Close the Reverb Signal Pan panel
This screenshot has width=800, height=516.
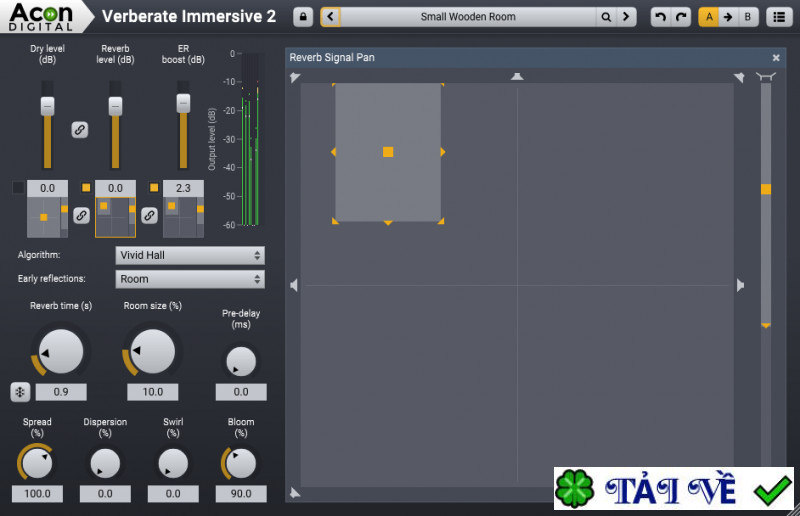tap(776, 58)
